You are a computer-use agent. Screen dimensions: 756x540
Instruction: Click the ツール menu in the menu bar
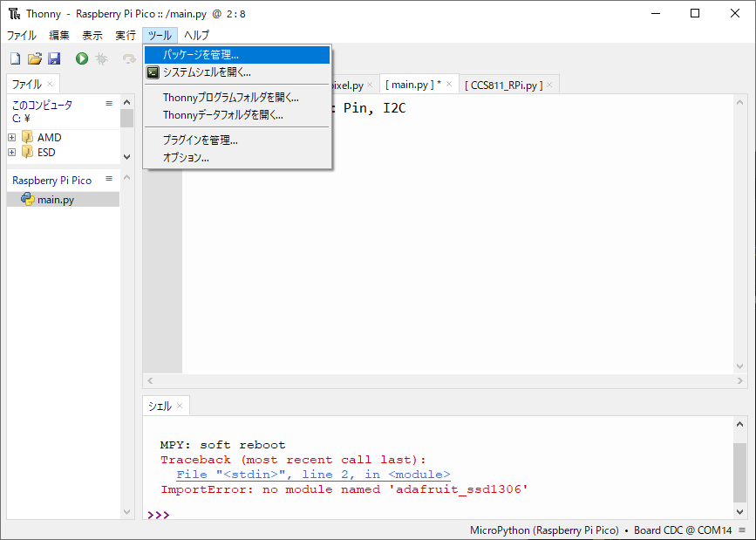(160, 35)
